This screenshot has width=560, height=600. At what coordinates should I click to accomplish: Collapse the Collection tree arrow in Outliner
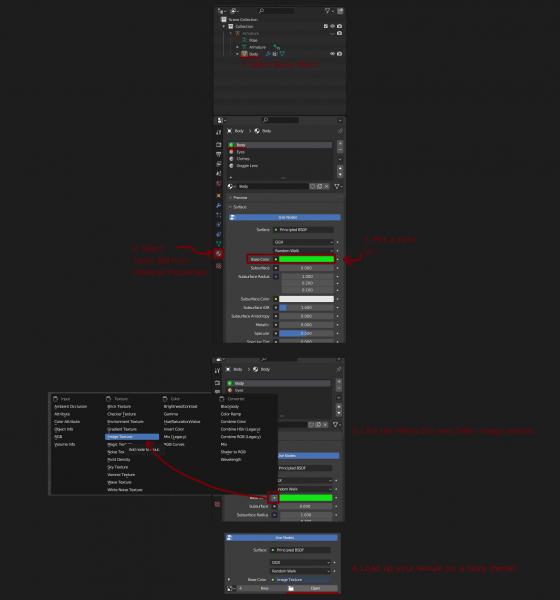(224, 26)
